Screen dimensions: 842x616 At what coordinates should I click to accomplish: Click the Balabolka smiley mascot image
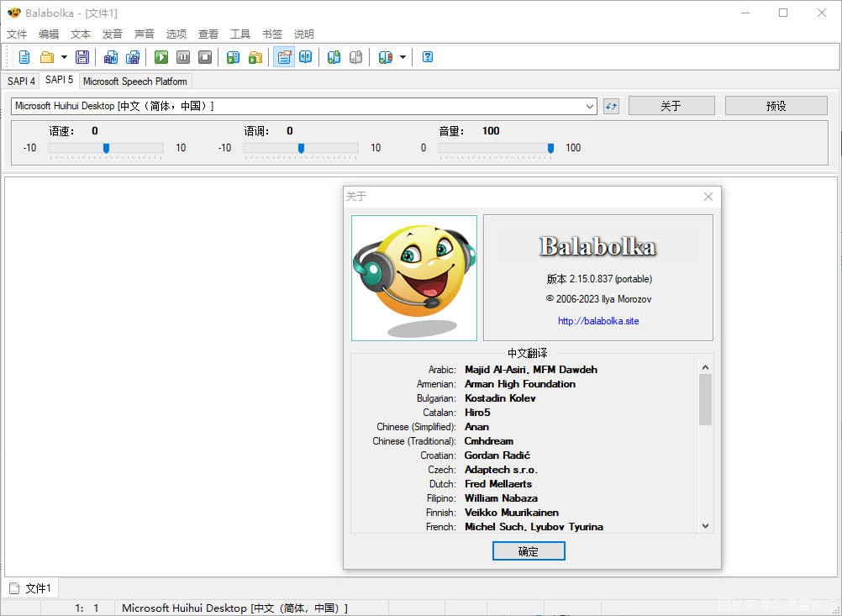click(414, 278)
